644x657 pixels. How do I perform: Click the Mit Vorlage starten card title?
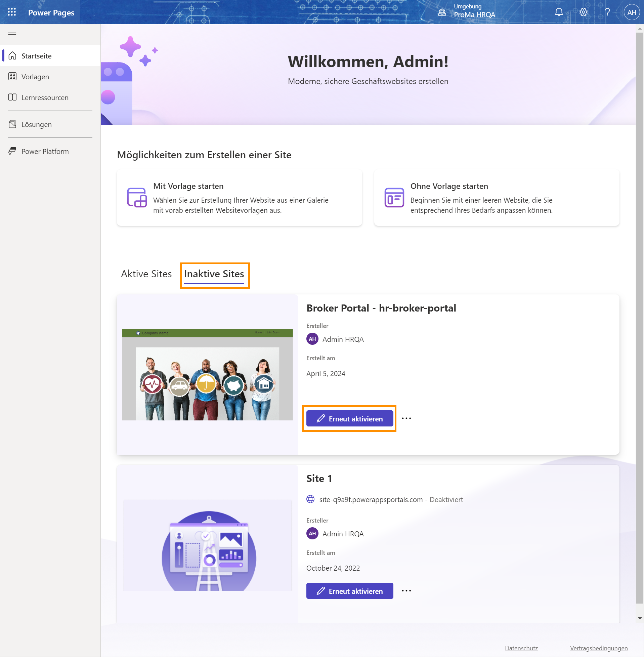pos(188,186)
